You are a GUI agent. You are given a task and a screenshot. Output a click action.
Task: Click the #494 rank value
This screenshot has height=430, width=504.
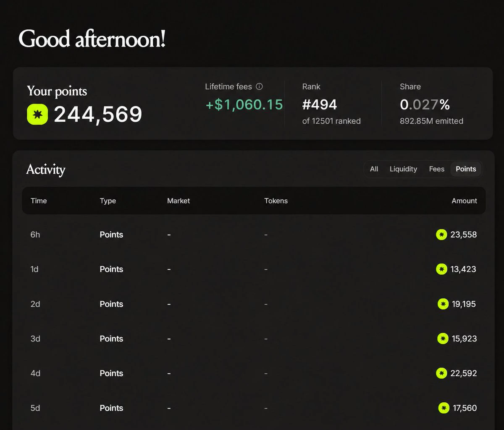tap(320, 104)
